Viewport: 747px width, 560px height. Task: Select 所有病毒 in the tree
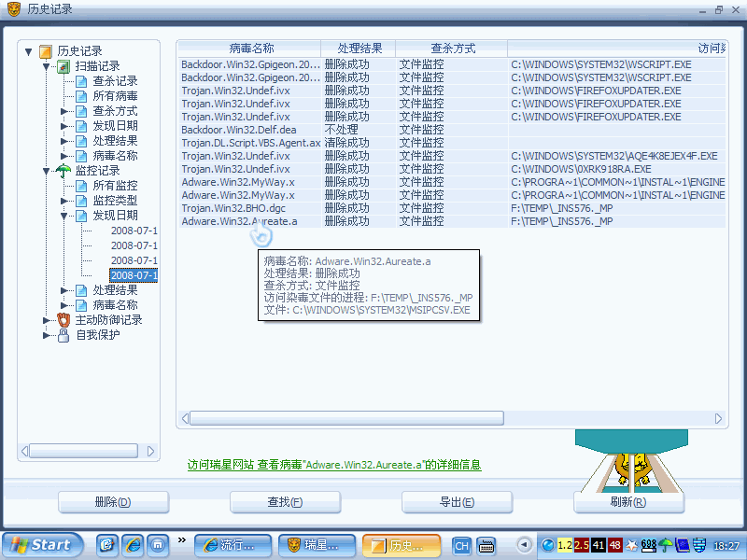click(115, 96)
